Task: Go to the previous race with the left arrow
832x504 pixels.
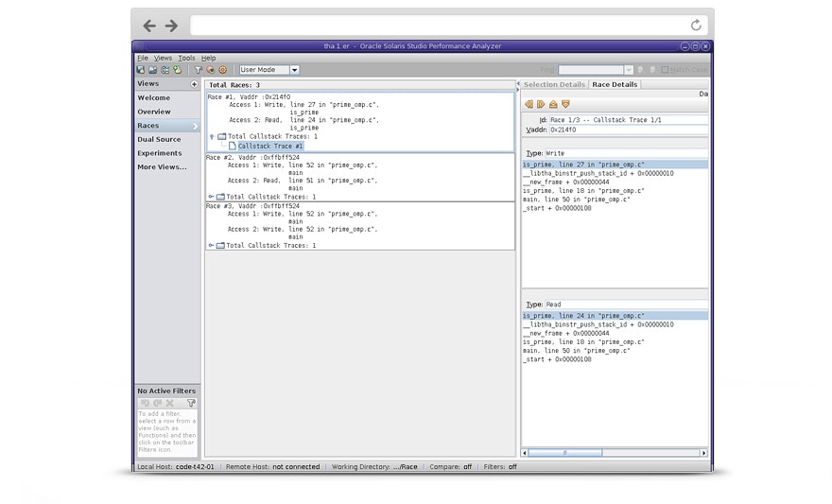Action: pos(529,104)
